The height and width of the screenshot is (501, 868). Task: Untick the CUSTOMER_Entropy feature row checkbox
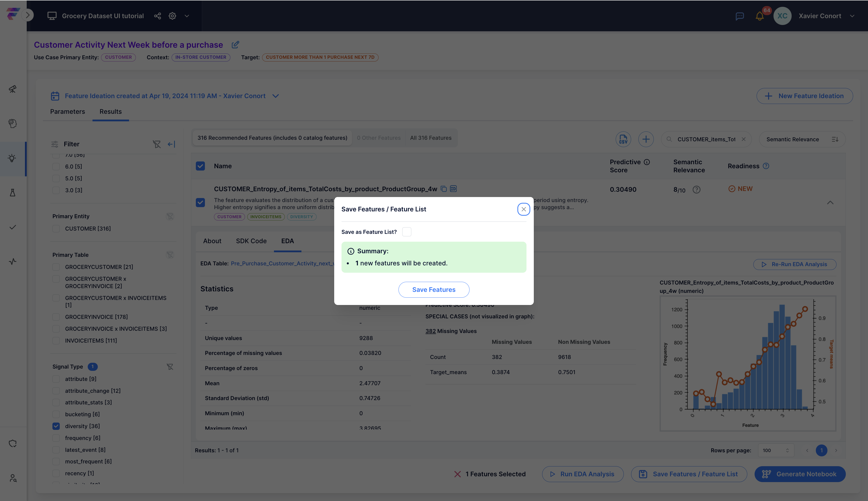(200, 202)
